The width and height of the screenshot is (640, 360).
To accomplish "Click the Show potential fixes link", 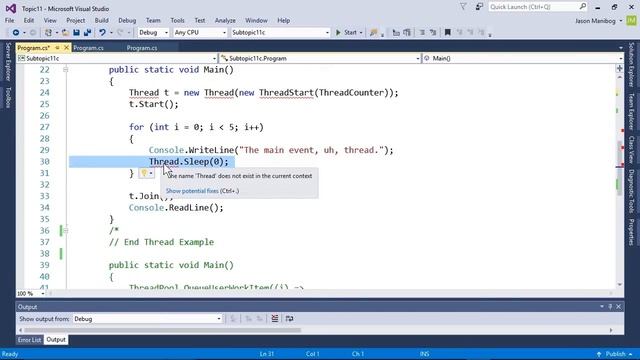I will tap(192, 191).
